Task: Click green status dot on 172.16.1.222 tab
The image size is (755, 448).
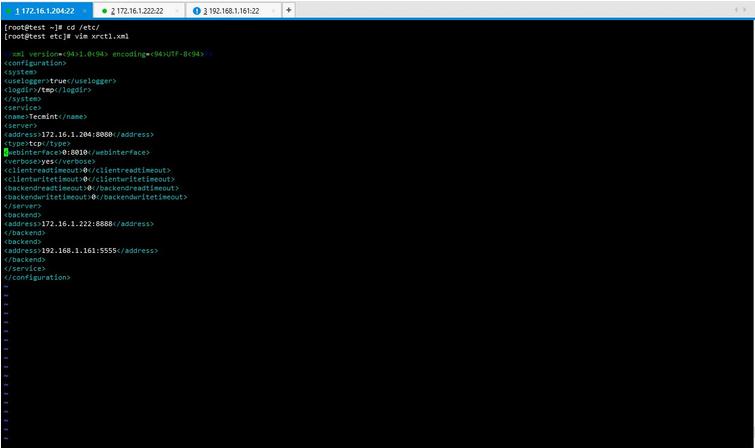Action: click(x=104, y=11)
